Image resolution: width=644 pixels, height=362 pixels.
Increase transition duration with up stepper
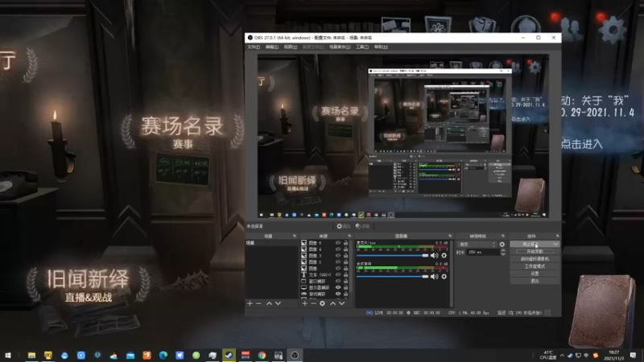tap(502, 250)
